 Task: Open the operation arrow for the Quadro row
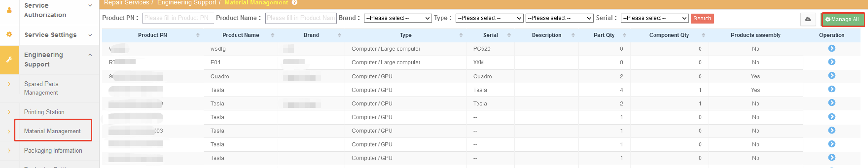[x=831, y=76]
